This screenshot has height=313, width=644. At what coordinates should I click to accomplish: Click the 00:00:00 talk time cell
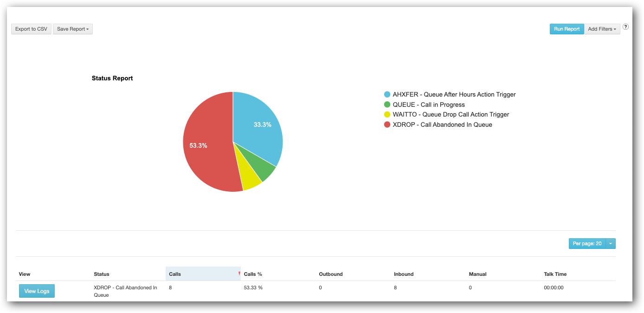click(x=554, y=287)
